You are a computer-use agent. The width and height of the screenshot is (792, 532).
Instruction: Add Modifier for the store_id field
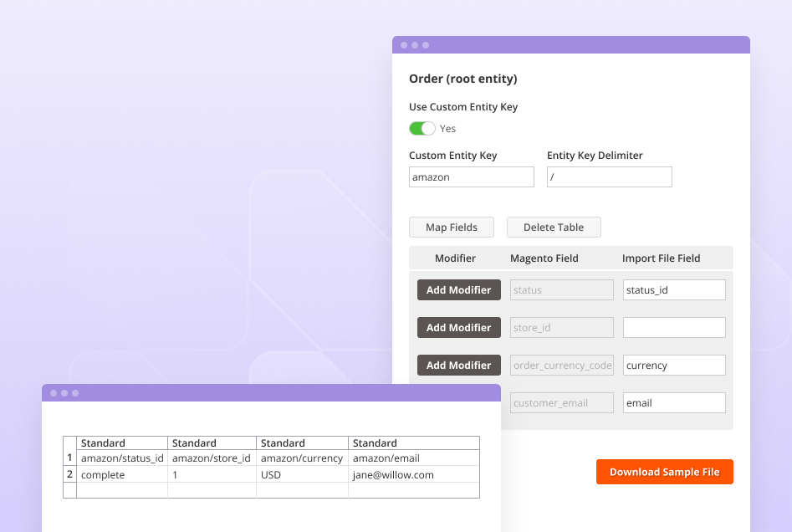tap(458, 327)
